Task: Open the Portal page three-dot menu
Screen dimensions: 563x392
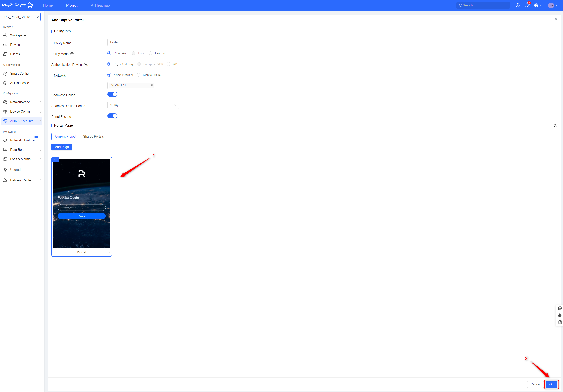Action: coord(109,252)
